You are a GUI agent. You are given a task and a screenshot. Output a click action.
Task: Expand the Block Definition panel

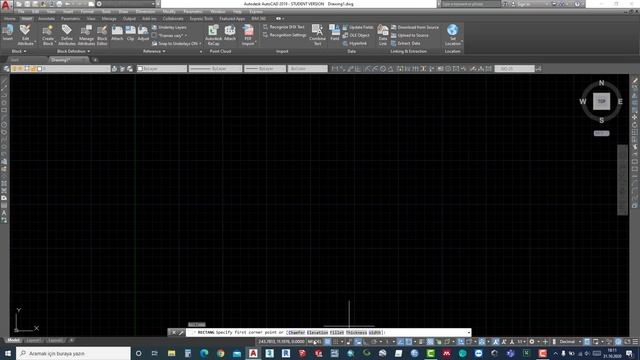[x=73, y=51]
